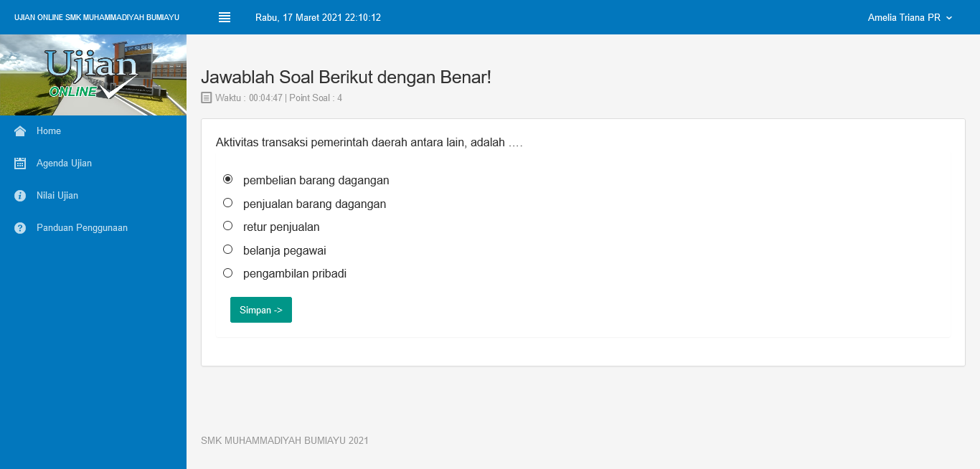This screenshot has width=980, height=469.
Task: Open the Home menu item
Action: click(93, 131)
